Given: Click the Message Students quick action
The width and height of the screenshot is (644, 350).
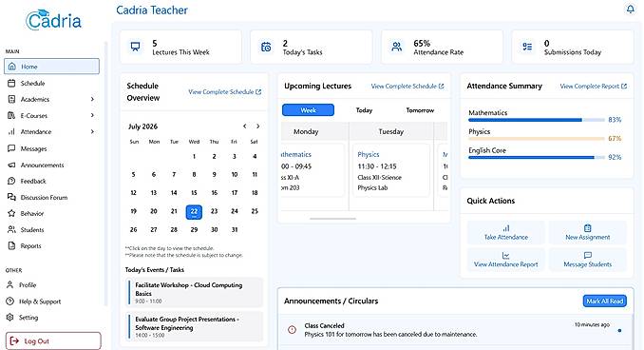Looking at the screenshot, I should coord(588,260).
